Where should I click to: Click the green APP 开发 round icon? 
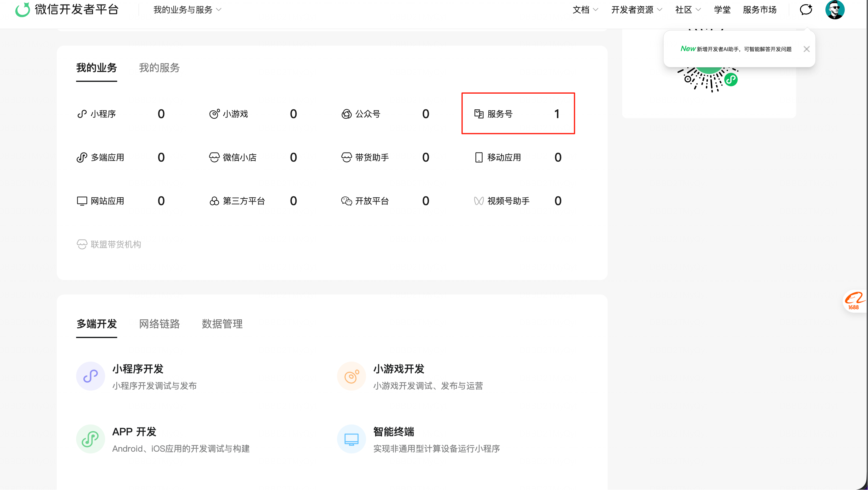[x=91, y=439]
